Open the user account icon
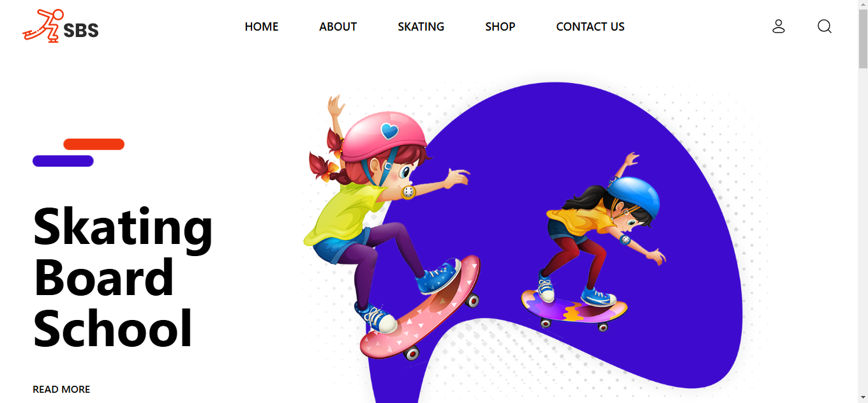The image size is (868, 403). coord(779,26)
